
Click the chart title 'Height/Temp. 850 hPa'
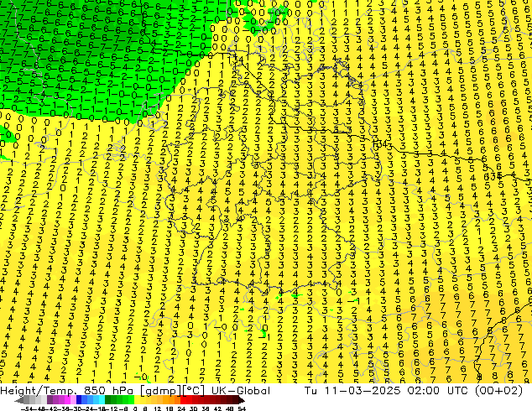[67, 391]
